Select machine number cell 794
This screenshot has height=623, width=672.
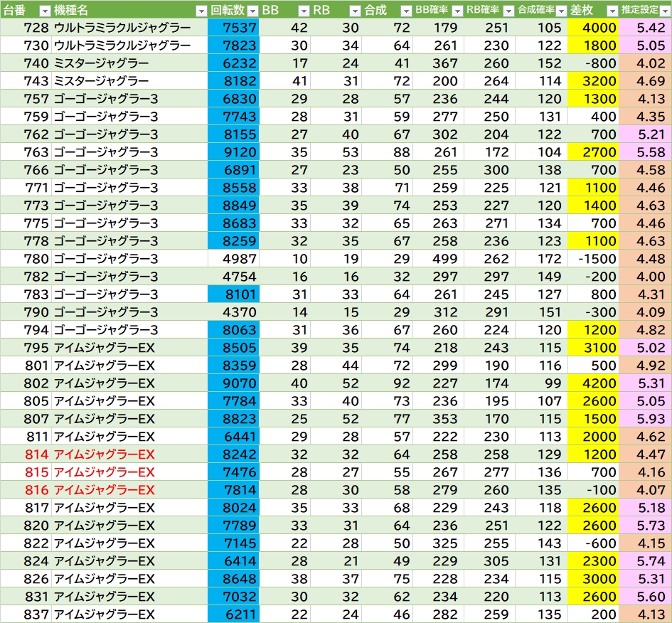tap(26, 330)
